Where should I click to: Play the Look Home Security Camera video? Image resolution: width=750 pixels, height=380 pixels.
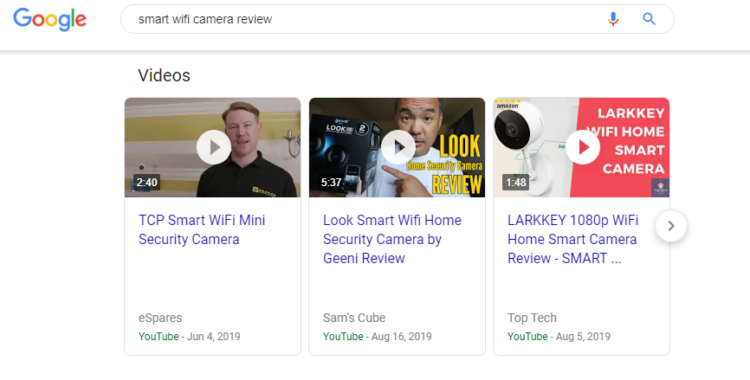[398, 147]
